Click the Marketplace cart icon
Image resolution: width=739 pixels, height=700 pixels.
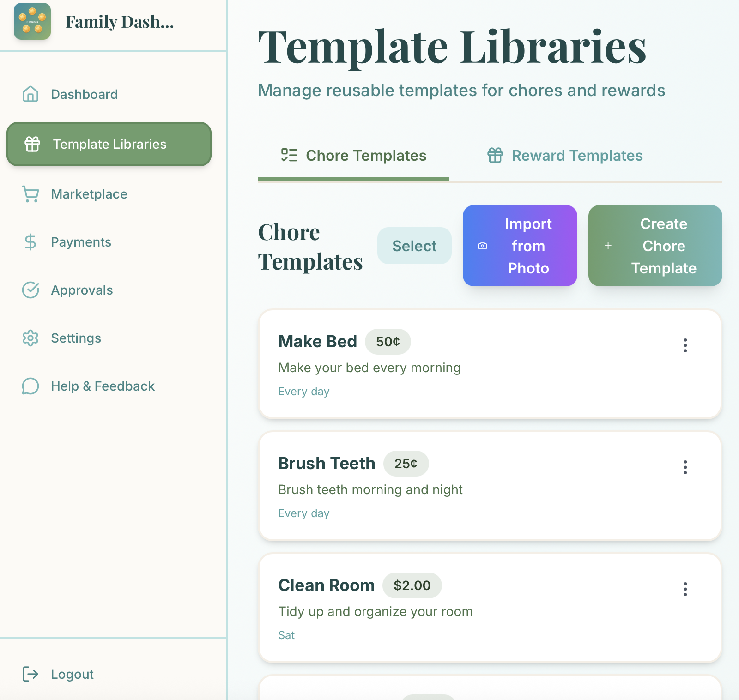click(30, 194)
